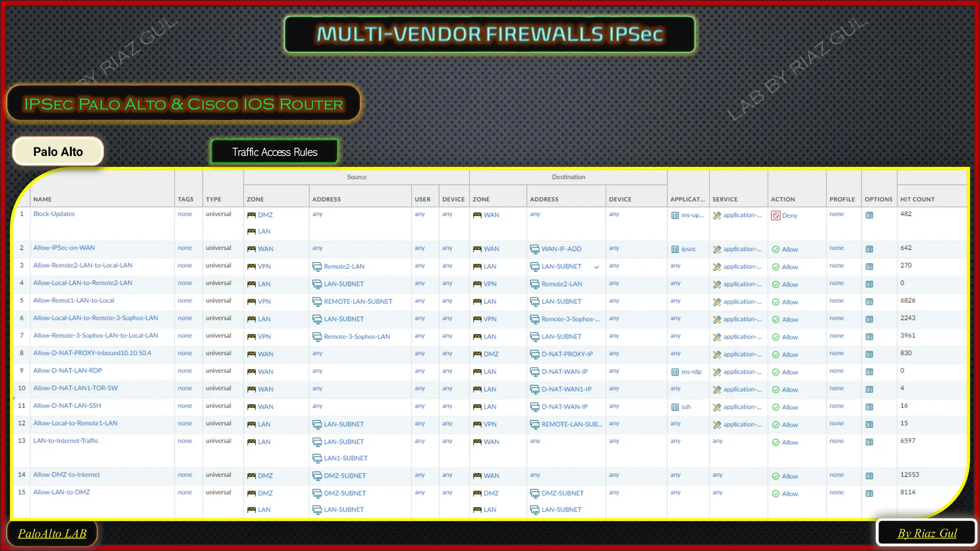Click the Remote2-LAN source address icon in rule 3

click(317, 267)
